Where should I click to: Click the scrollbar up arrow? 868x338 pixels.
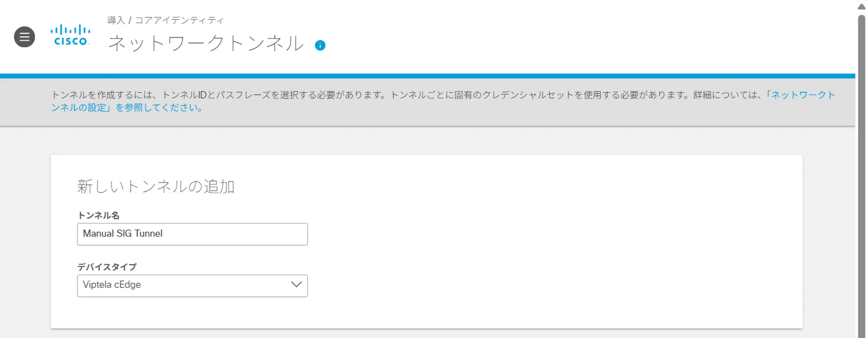(x=861, y=6)
